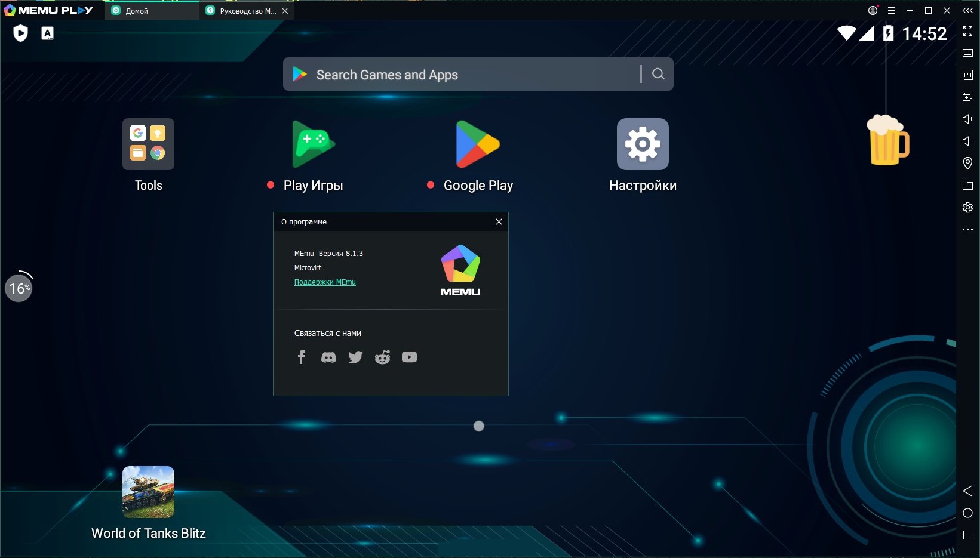Click the MEMU logo in About dialog
The height and width of the screenshot is (558, 980).
pos(460,270)
